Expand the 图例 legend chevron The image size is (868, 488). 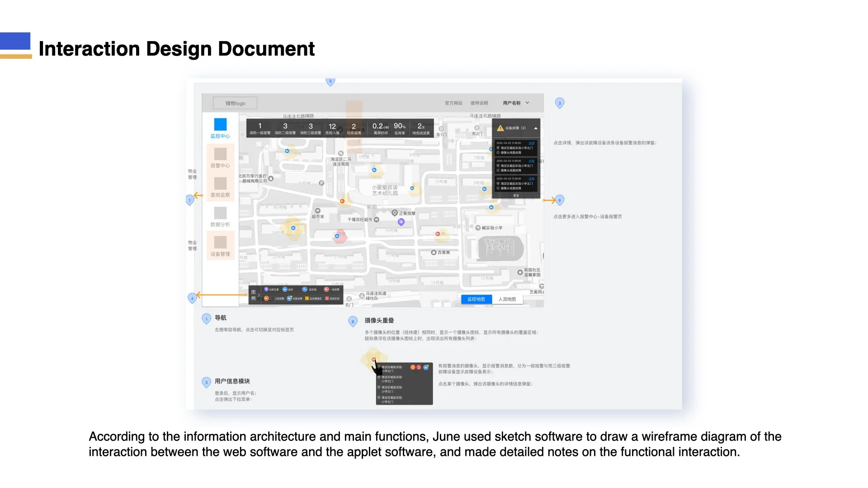coord(259,295)
